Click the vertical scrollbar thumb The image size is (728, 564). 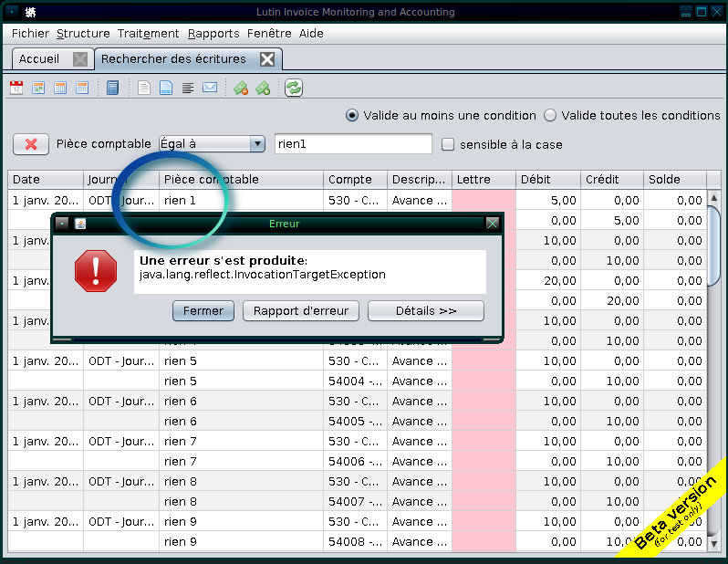coord(714,245)
